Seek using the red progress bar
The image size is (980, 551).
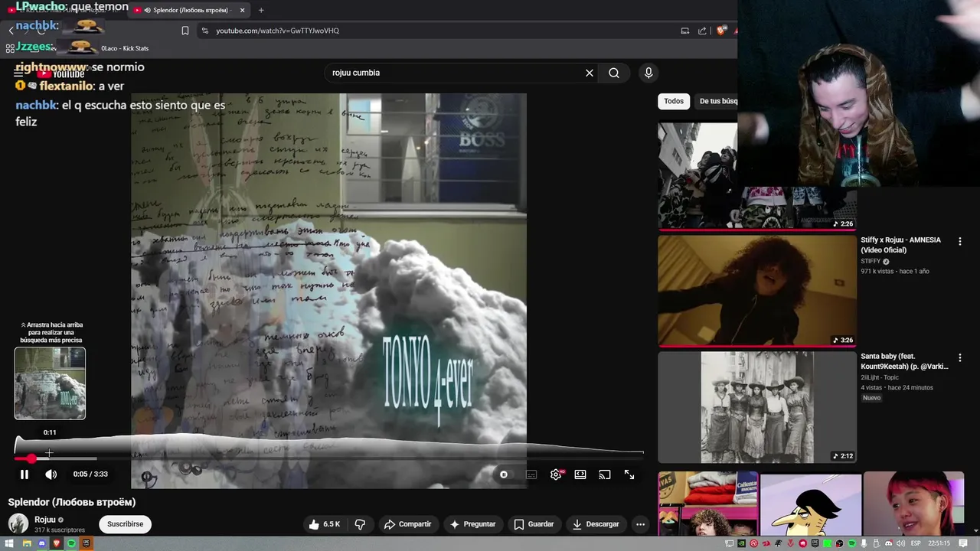pyautogui.click(x=329, y=458)
